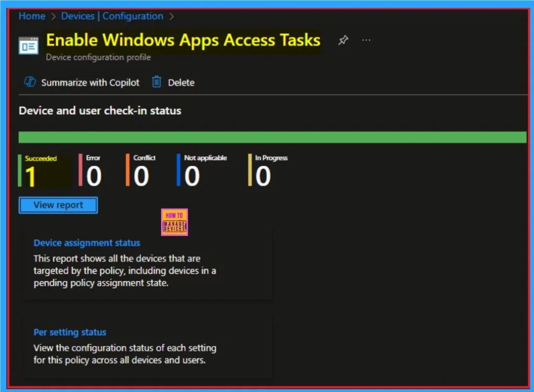Click the Enable Windows Apps Access Tasks title

tap(183, 40)
